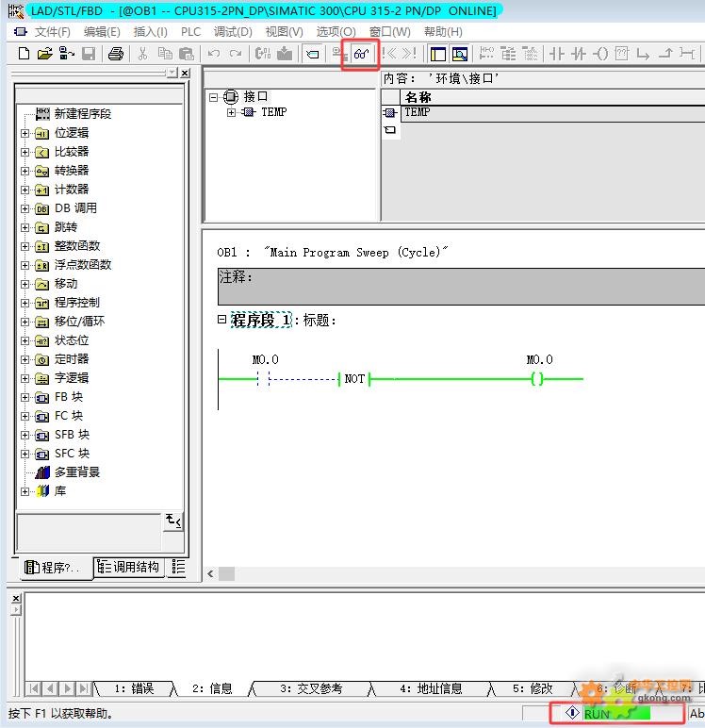Expand the 定时器 folder
705x728 pixels.
pyautogui.click(x=25, y=359)
